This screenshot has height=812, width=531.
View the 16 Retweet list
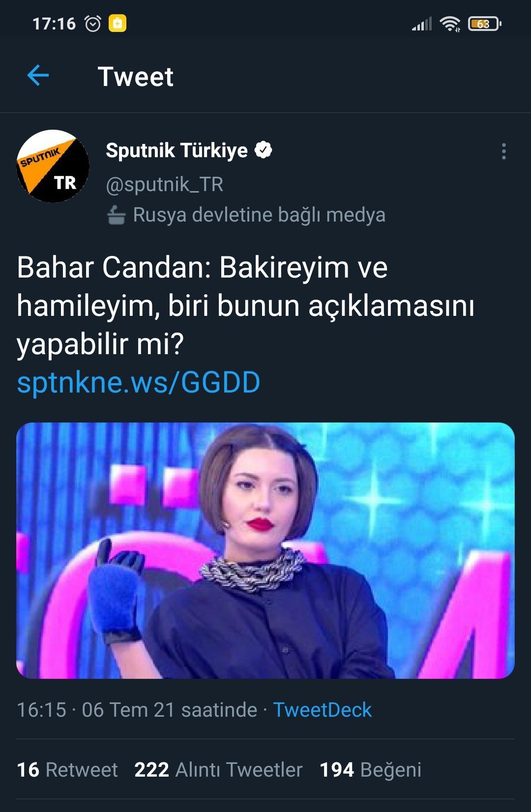67,770
